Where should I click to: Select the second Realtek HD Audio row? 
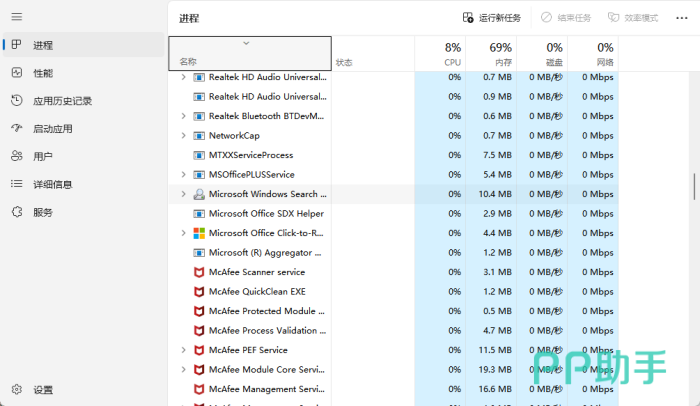(x=393, y=97)
